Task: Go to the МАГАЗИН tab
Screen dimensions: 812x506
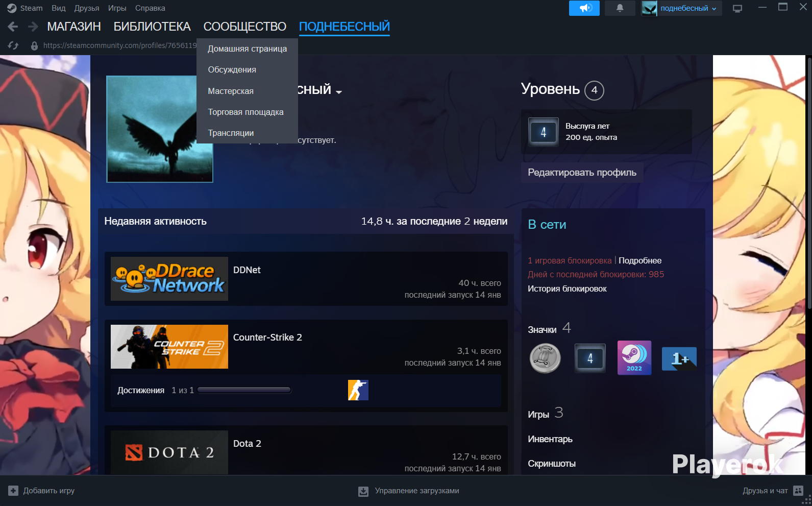Action: [74, 27]
